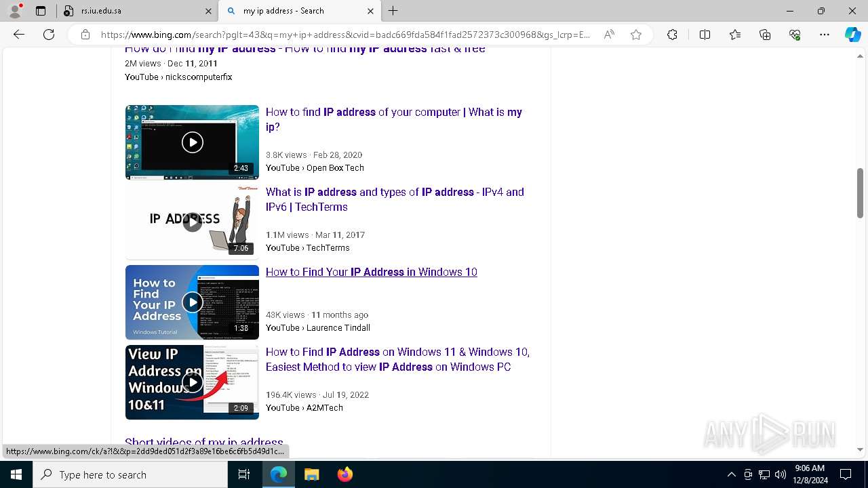This screenshot has width=868, height=488.
Task: Click the Bing URL address bar
Action: coord(345,35)
